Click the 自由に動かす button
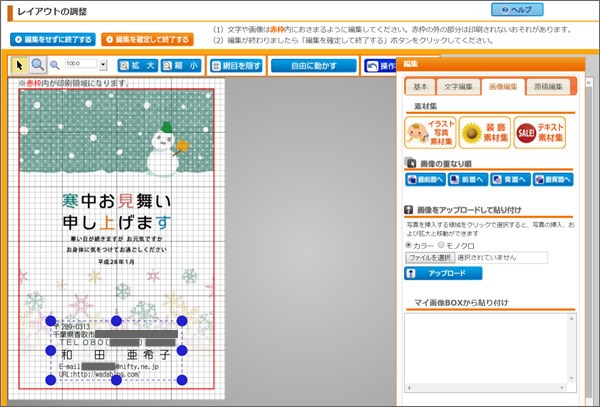 [313, 66]
